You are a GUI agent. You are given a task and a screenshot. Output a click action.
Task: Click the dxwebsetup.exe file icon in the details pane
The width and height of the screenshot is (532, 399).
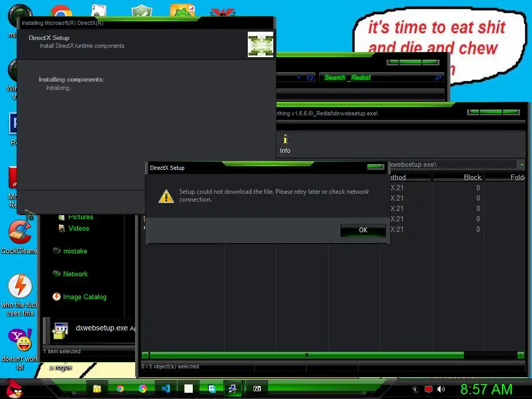(x=60, y=331)
